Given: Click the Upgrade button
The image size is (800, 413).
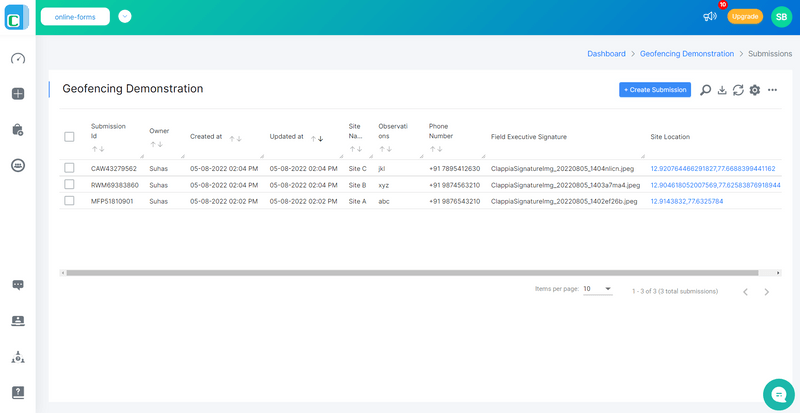Looking at the screenshot, I should click(744, 17).
